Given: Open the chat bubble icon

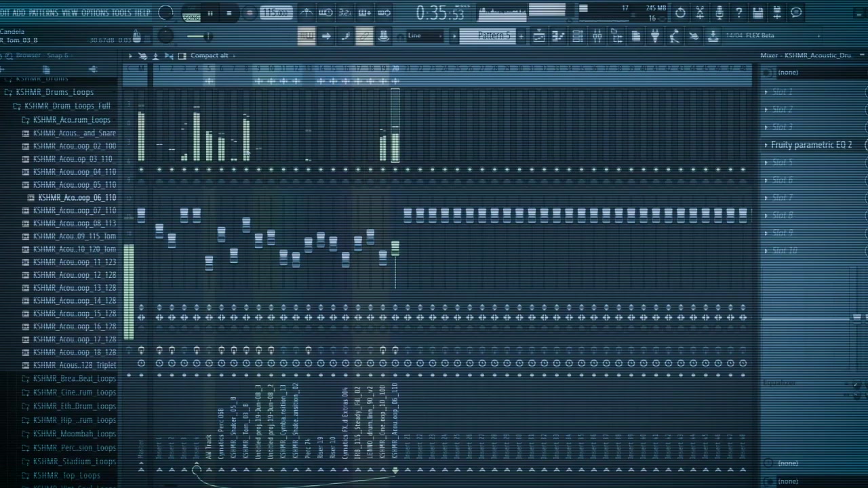Looking at the screenshot, I should (797, 13).
